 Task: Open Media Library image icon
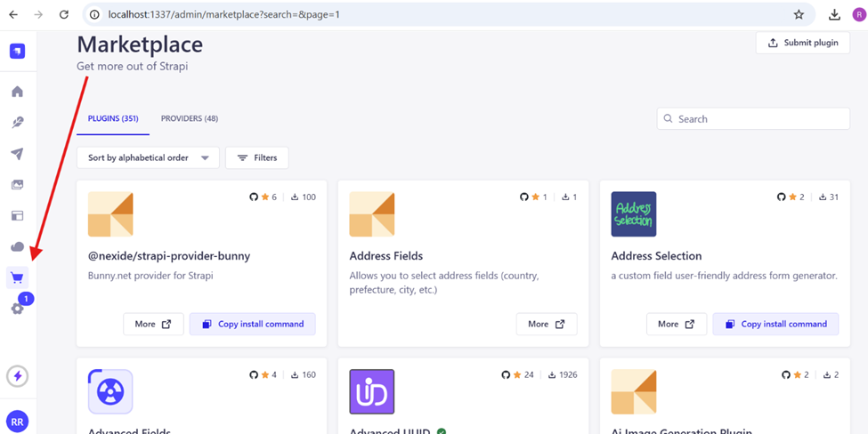coord(17,185)
